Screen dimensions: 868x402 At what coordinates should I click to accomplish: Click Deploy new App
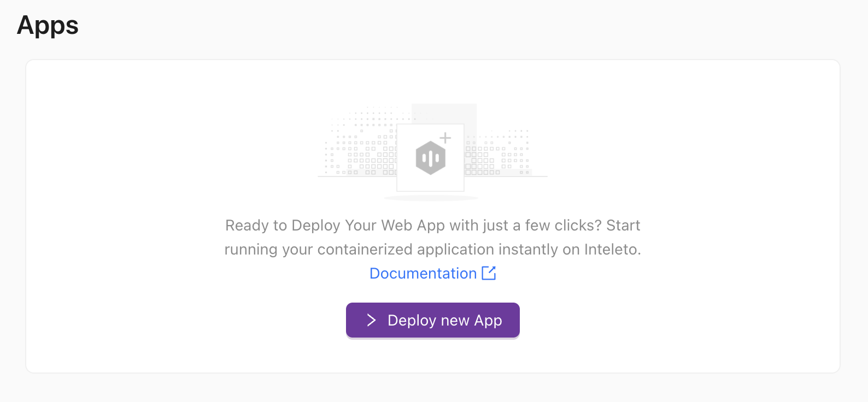[432, 320]
